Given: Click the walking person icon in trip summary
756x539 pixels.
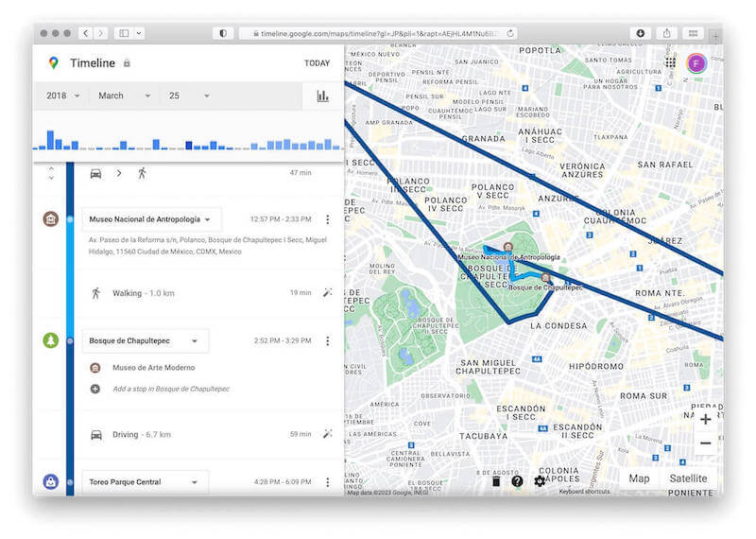Looking at the screenshot, I should (x=142, y=173).
